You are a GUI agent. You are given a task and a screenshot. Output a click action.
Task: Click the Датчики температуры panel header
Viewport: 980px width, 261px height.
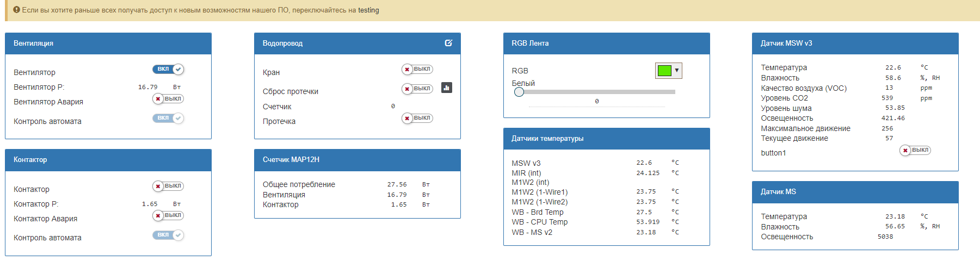point(607,139)
